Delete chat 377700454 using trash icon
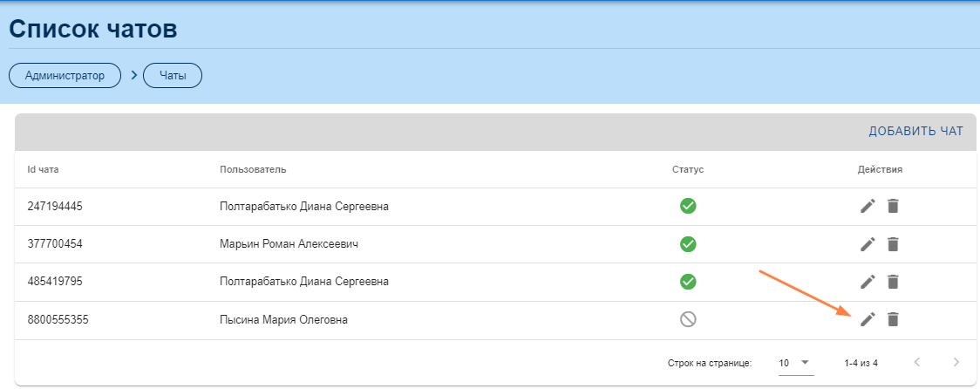The image size is (980, 389). coord(892,244)
